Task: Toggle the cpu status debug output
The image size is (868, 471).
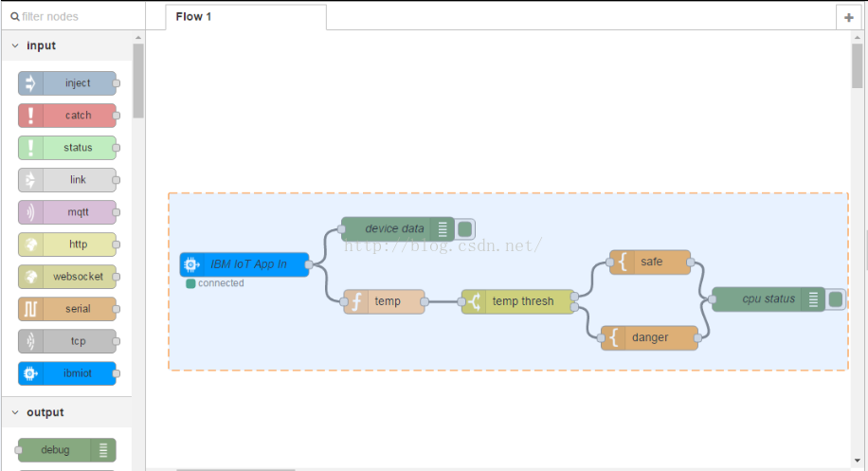Action: pos(835,299)
